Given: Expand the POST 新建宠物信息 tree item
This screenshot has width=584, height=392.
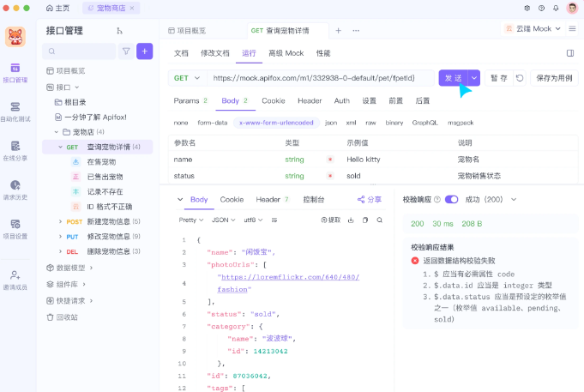Looking at the screenshot, I should click(60, 221).
